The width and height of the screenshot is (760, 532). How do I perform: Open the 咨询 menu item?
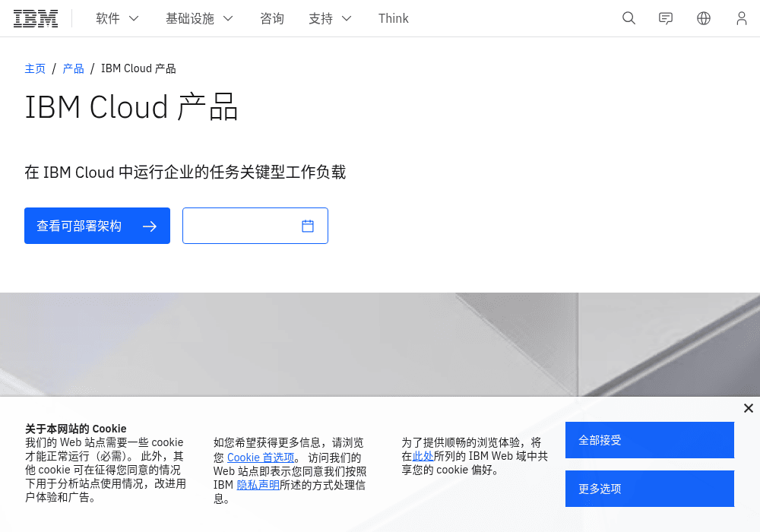point(272,18)
